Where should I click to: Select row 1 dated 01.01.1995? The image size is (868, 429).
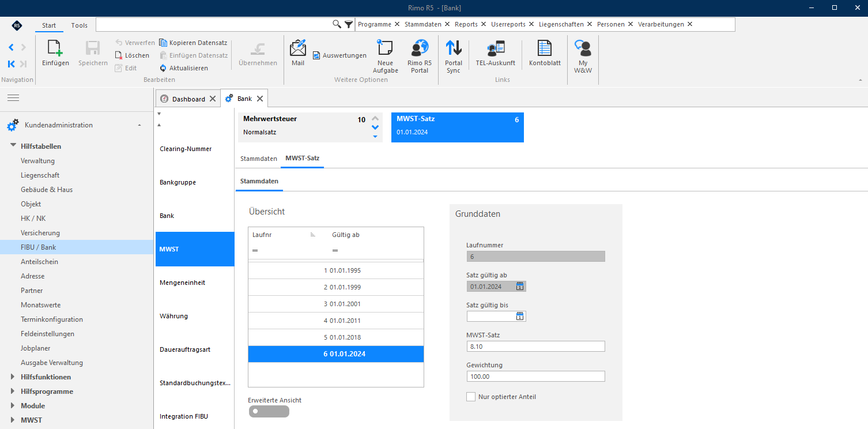[336, 270]
